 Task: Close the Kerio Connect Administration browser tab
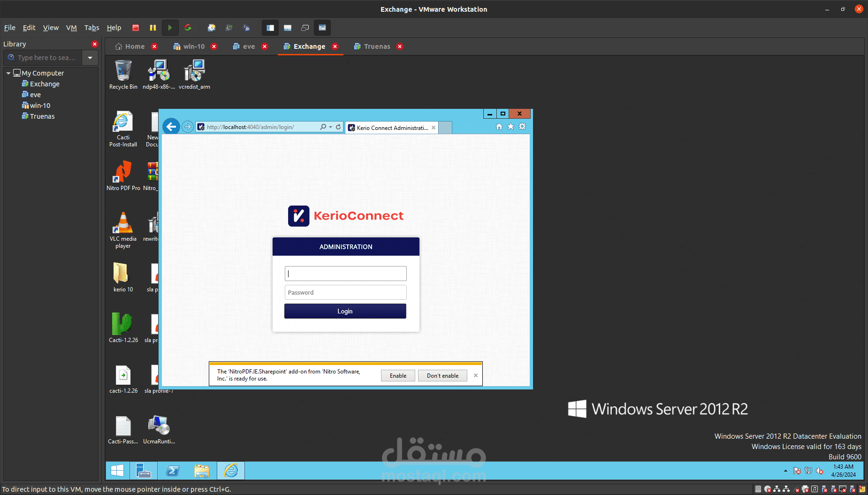[x=434, y=128]
